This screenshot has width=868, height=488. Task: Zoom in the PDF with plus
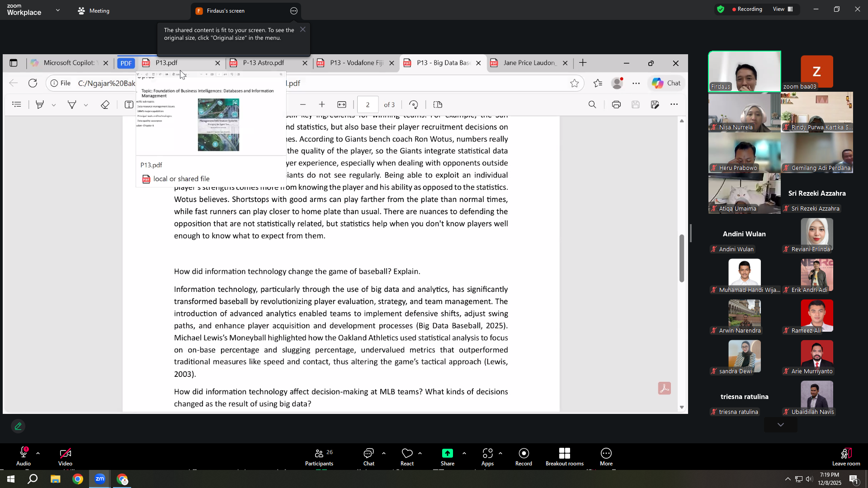coord(322,104)
